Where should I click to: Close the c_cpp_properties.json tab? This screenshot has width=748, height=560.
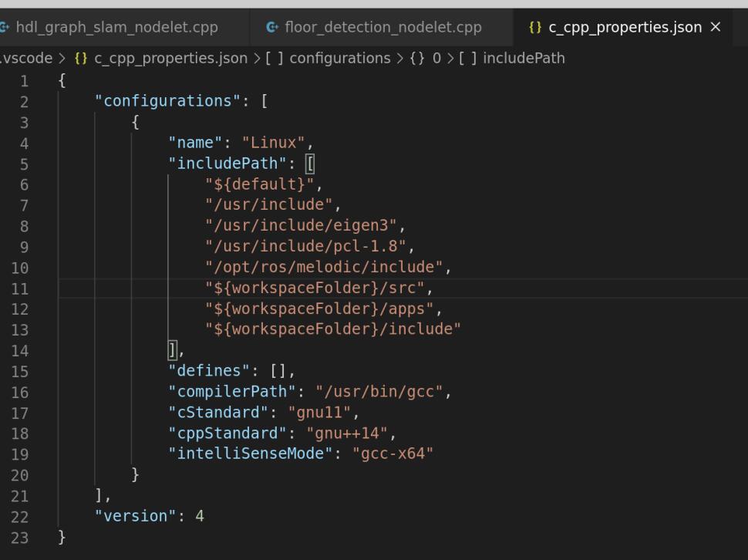pyautogui.click(x=716, y=27)
